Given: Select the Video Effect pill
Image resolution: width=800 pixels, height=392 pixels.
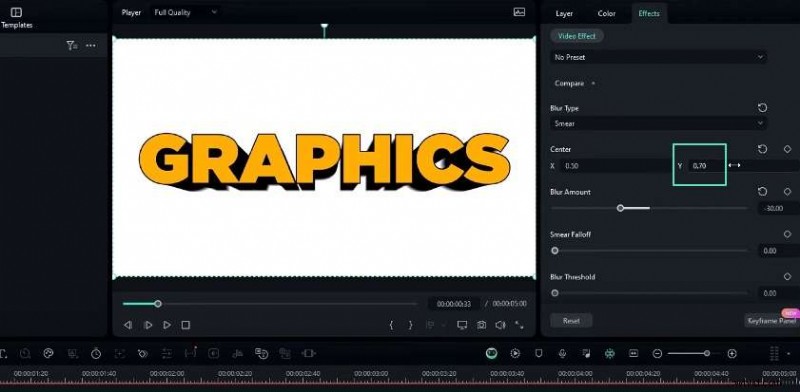Looking at the screenshot, I should point(577,36).
